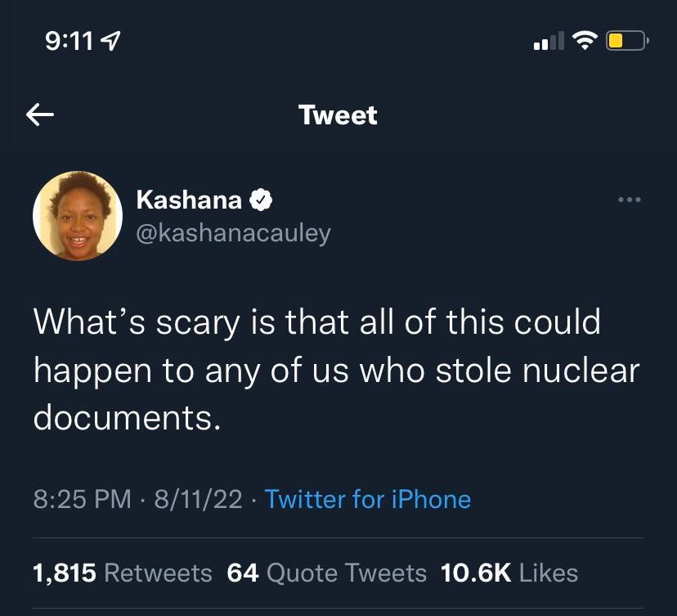This screenshot has width=677, height=616.
Task: Tap the tweet text about nuclear documents
Action: (x=335, y=370)
